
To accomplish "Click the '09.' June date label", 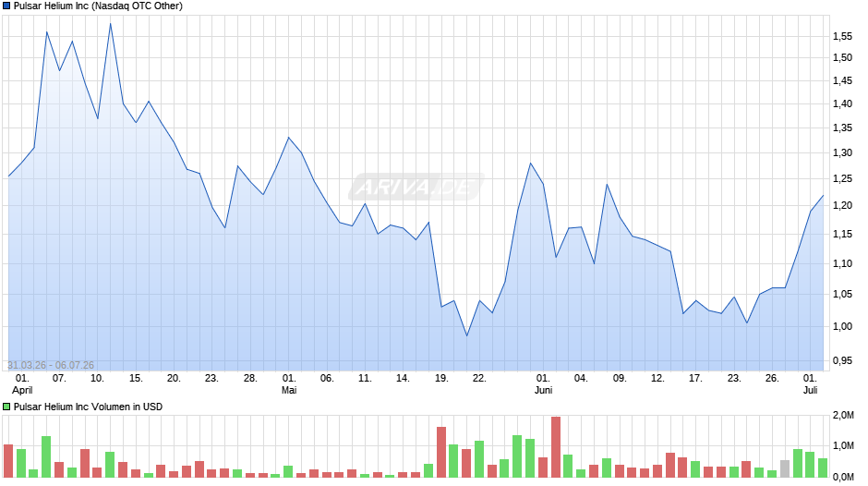I will [620, 379].
